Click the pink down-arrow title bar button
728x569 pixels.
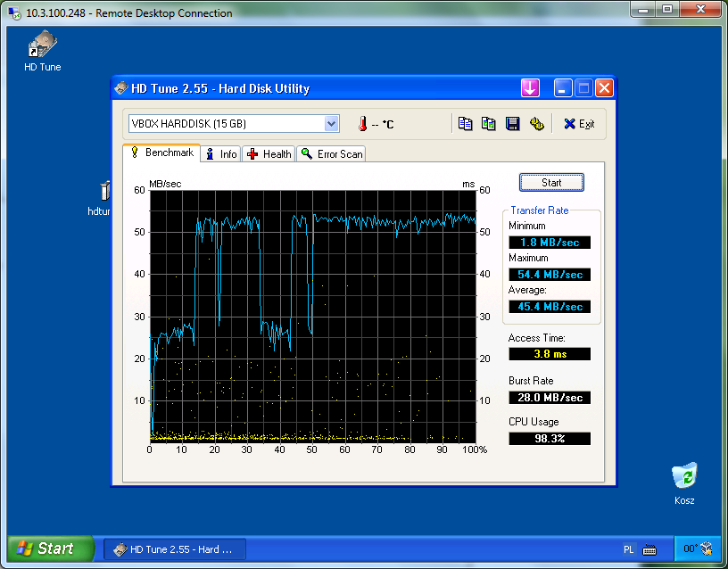point(530,87)
